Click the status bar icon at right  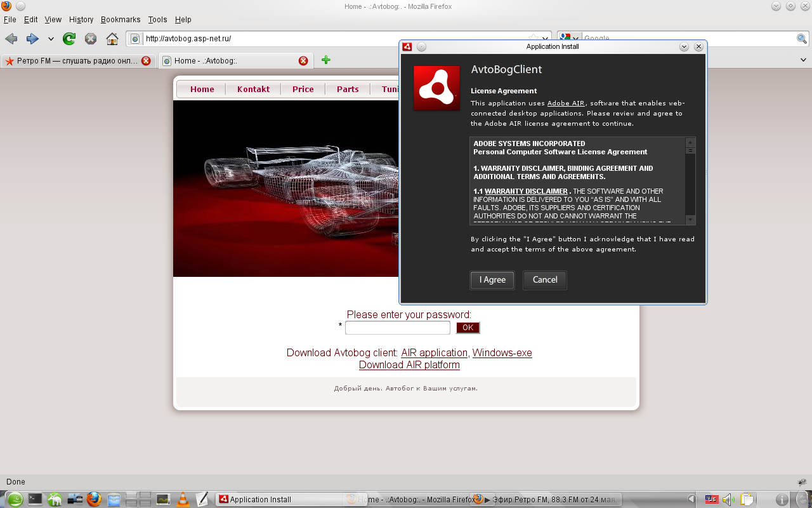pos(802,483)
